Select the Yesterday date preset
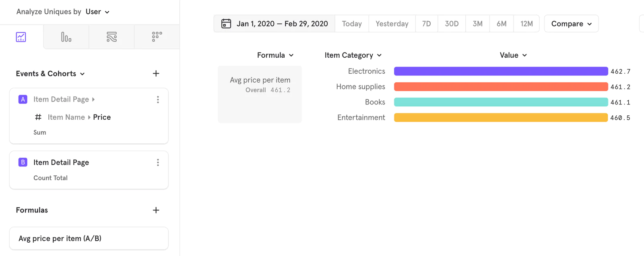644x256 pixels. [392, 23]
